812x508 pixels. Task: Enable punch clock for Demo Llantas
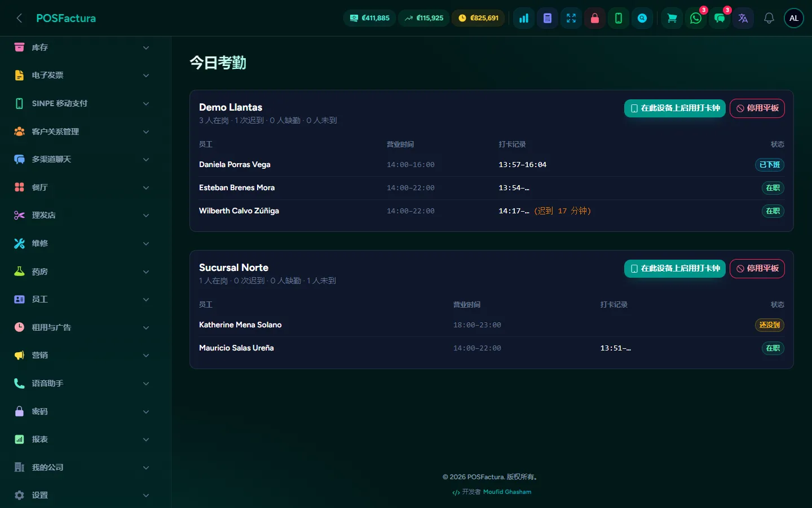(675, 108)
